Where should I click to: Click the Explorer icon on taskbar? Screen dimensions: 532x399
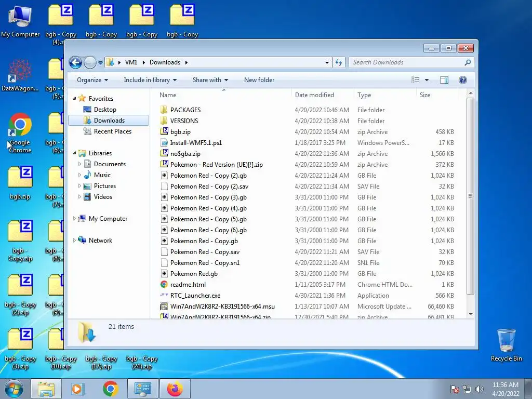[x=46, y=389]
